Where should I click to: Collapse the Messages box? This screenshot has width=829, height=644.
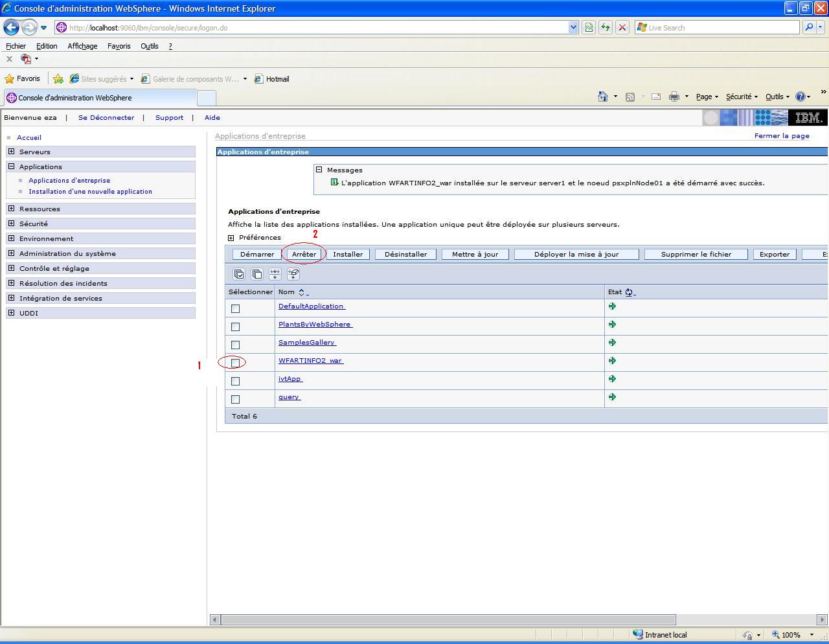tap(319, 170)
